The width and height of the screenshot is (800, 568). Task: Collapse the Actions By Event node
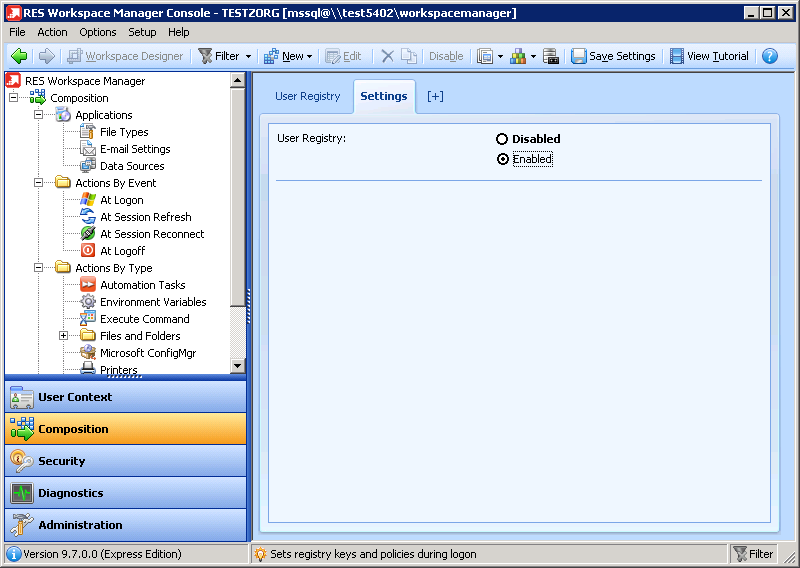[38, 182]
